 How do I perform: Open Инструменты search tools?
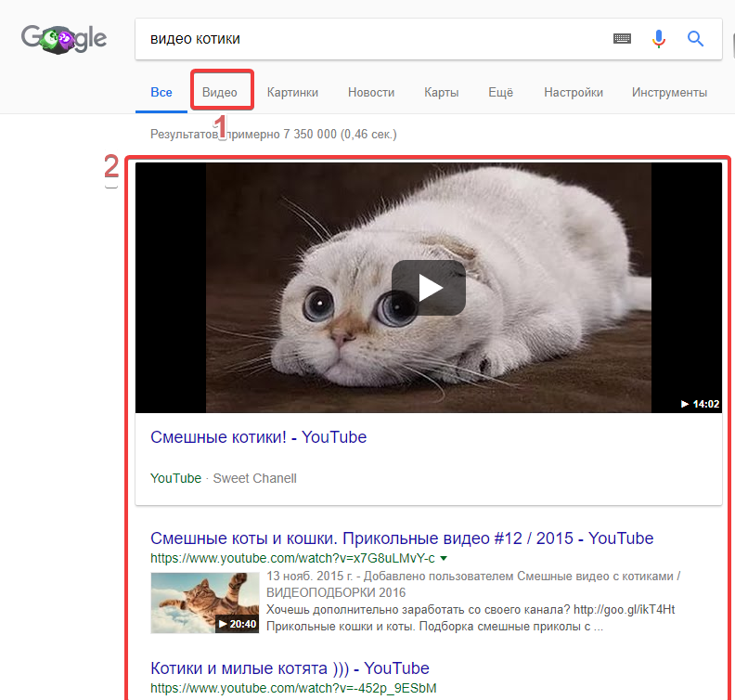pyautogui.click(x=669, y=92)
